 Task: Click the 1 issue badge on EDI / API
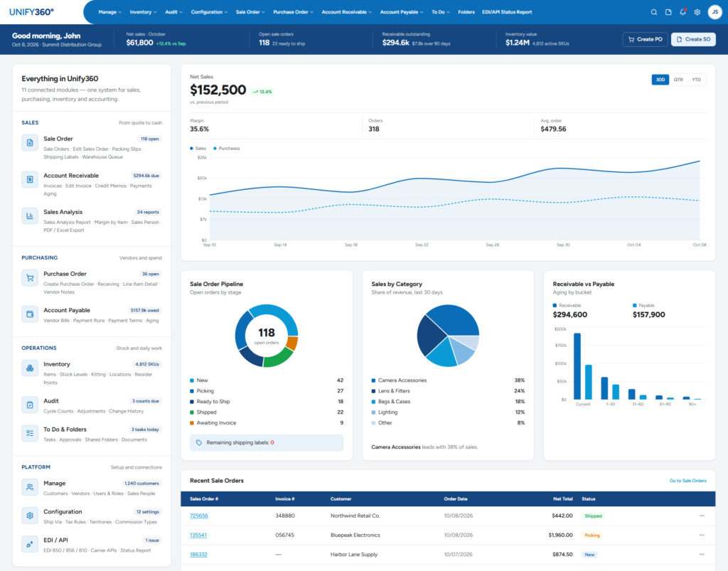pyautogui.click(x=152, y=540)
